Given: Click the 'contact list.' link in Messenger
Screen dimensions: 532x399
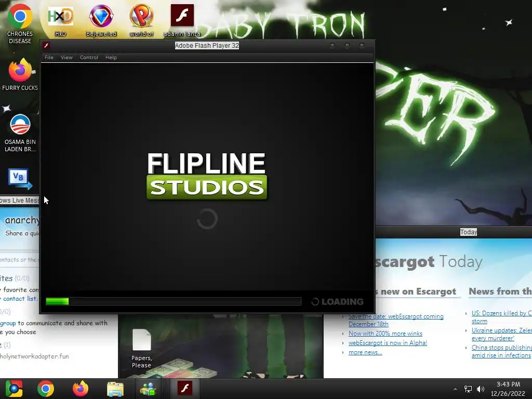Looking at the screenshot, I should point(20,299).
